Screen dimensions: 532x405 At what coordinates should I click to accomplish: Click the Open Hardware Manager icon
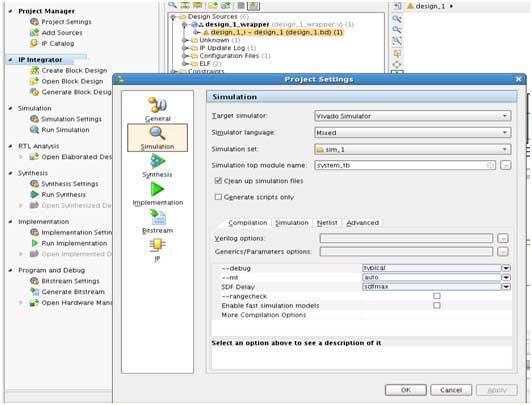click(x=34, y=303)
